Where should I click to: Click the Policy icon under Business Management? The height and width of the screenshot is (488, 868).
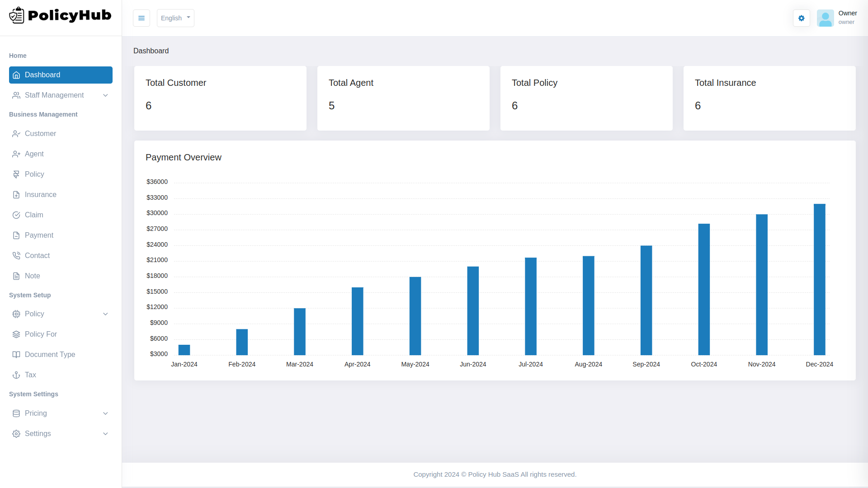pyautogui.click(x=16, y=174)
